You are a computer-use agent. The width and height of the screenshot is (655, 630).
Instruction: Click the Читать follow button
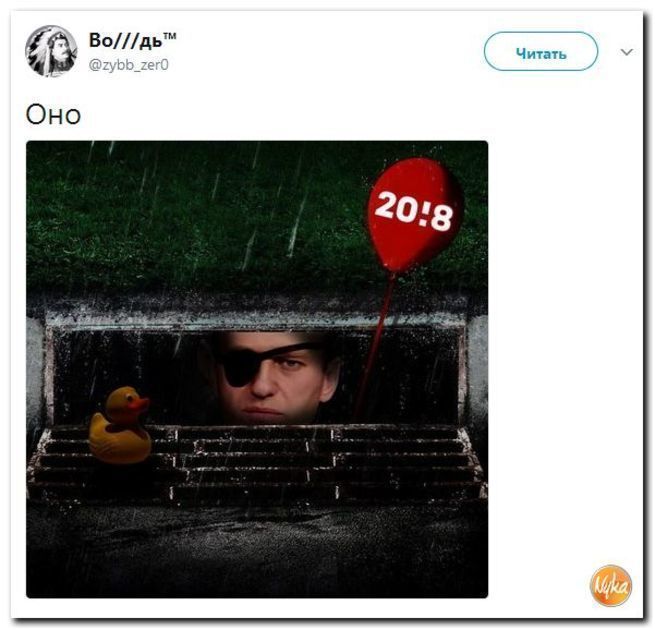tap(541, 51)
